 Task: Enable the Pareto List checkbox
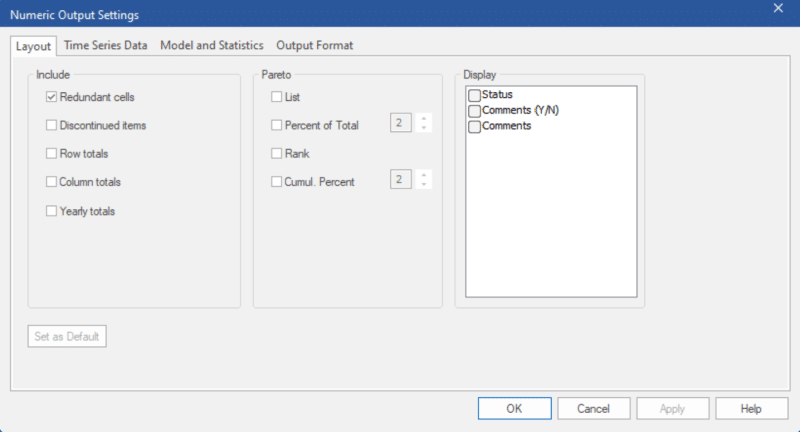(277, 97)
